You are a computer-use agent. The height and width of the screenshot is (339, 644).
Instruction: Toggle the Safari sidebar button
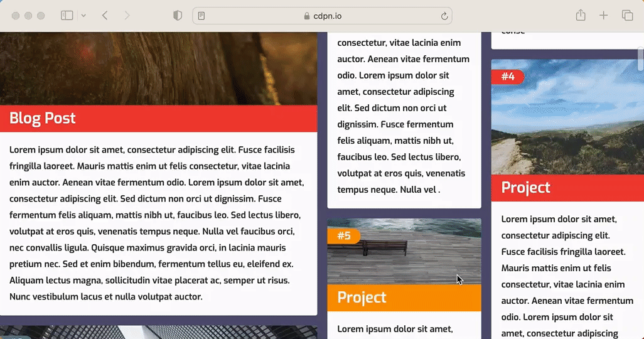[67, 16]
